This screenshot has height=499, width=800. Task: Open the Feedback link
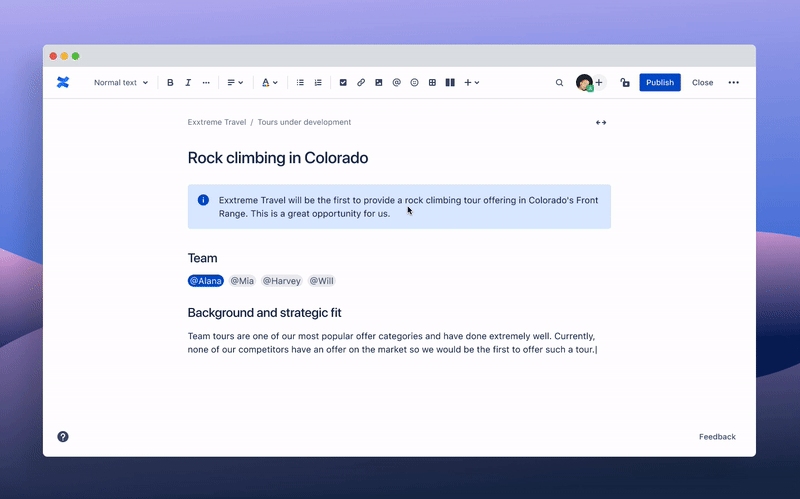[717, 437]
